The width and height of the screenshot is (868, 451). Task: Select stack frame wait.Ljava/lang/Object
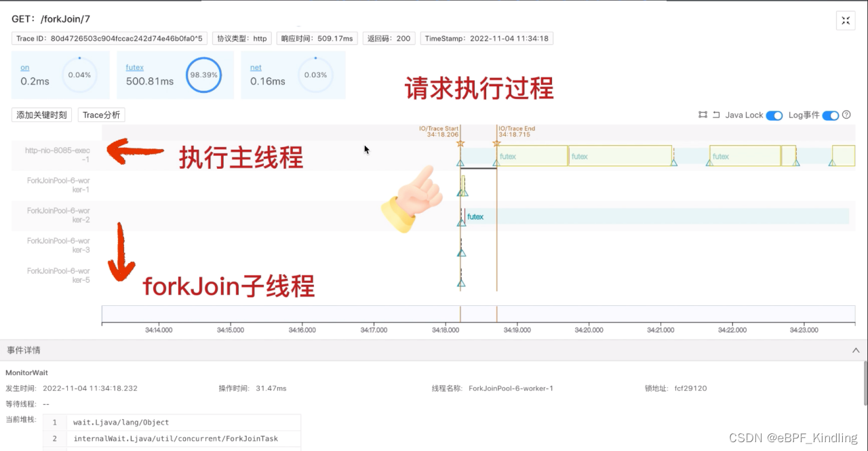[122, 422]
